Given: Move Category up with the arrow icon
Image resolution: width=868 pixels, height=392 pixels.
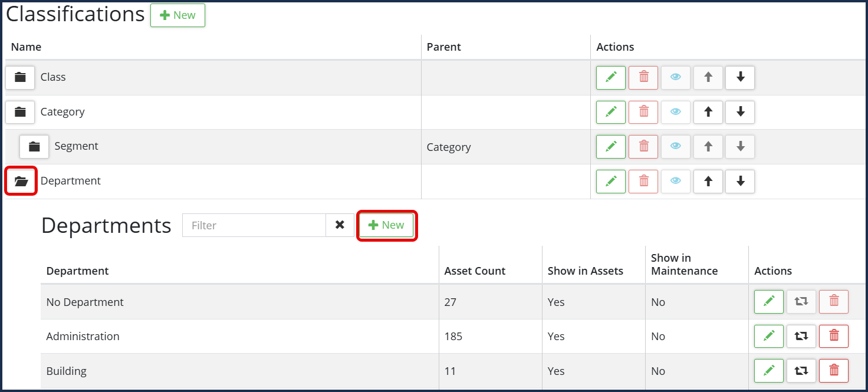Looking at the screenshot, I should pos(708,112).
